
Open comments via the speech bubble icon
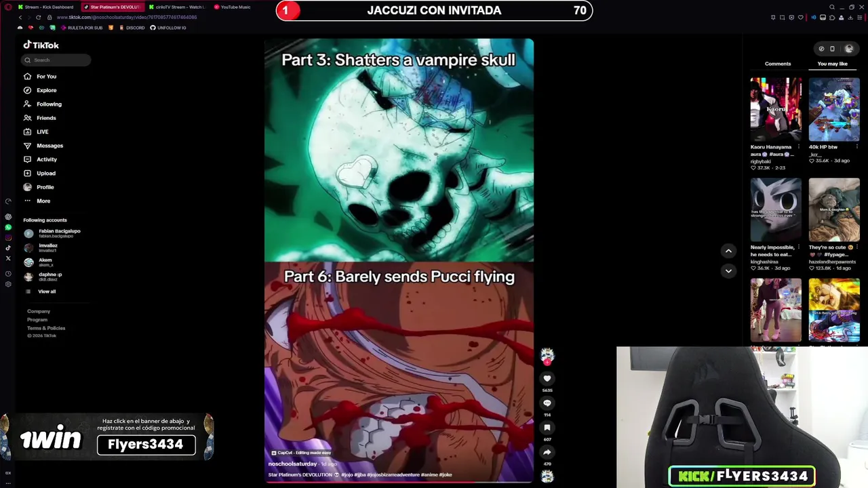tap(547, 403)
